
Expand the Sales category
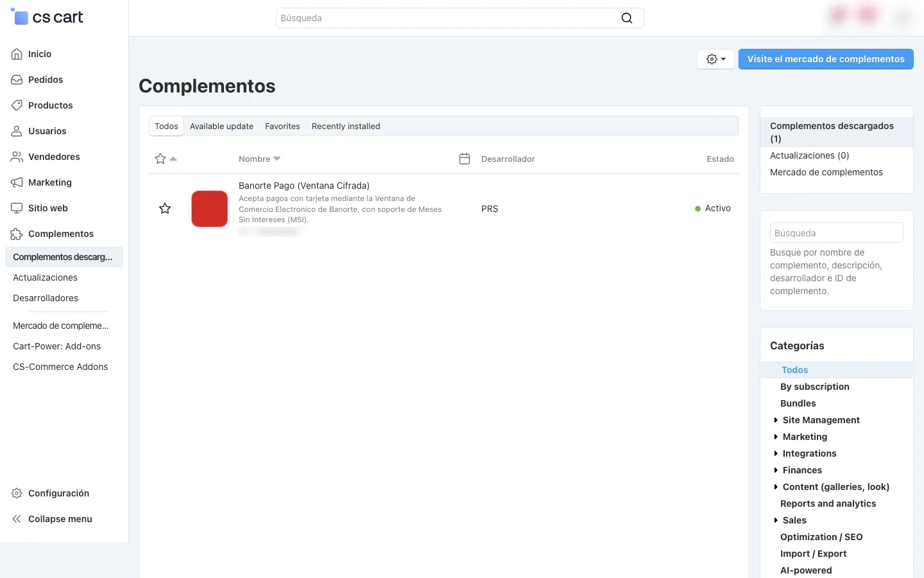[x=776, y=520]
